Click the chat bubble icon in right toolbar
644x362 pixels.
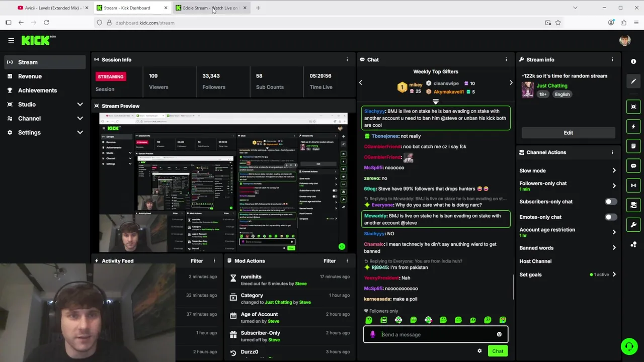(x=633, y=165)
